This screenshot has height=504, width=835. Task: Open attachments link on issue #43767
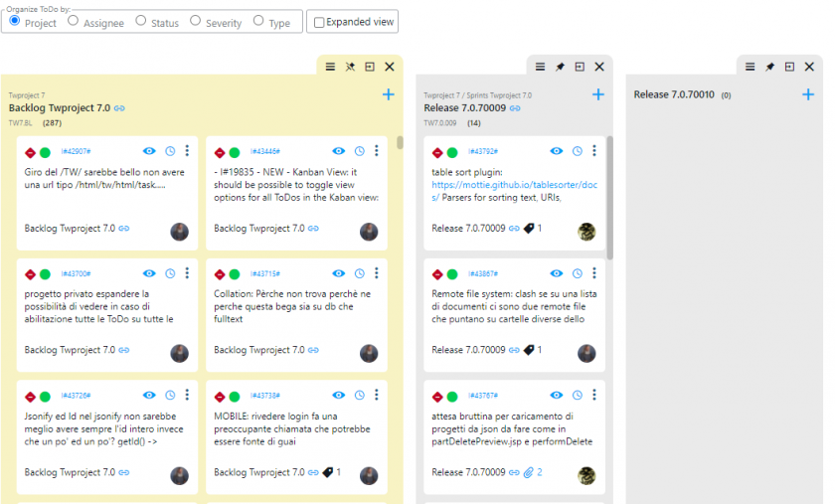534,472
